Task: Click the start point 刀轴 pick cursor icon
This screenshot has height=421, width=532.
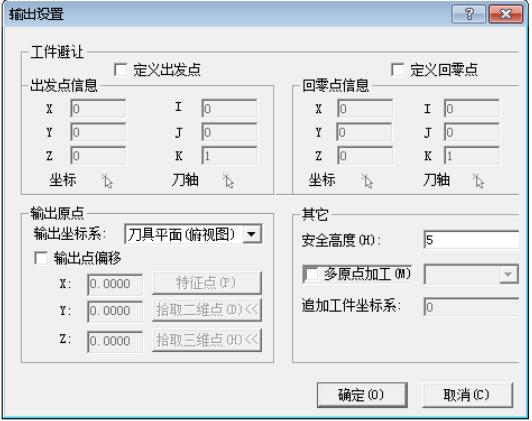Action: pyautogui.click(x=228, y=181)
